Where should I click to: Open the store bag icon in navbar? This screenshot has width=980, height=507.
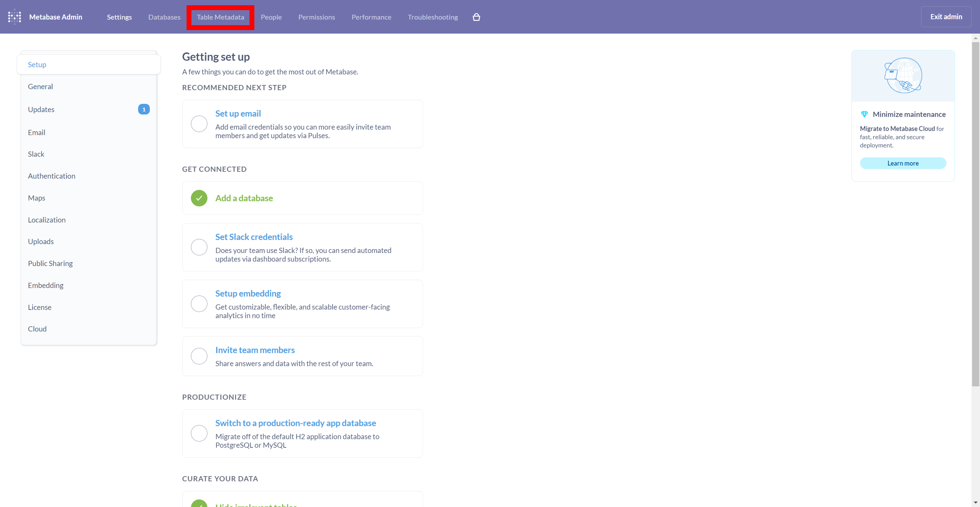pos(476,17)
